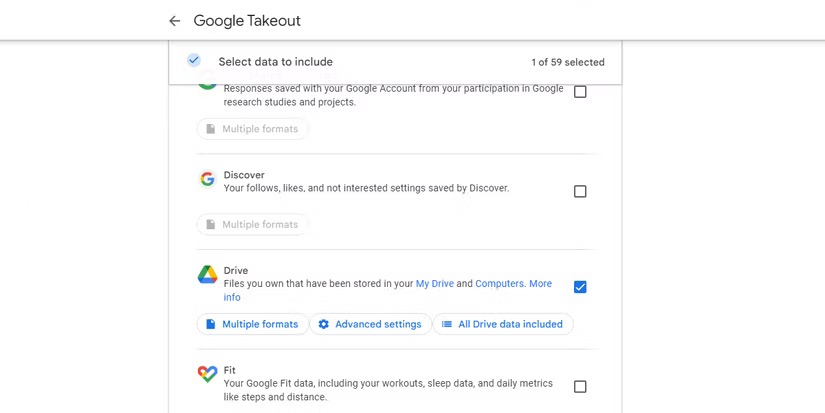Go back using the arrow beside Google Takeout
Image resolution: width=825 pixels, height=413 pixels.
pos(174,21)
